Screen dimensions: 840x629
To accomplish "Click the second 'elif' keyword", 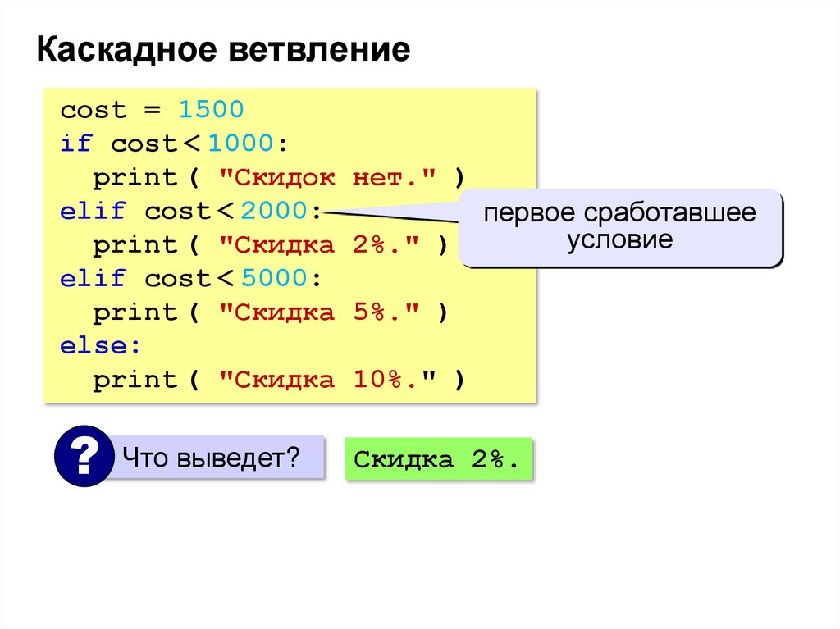I will [x=93, y=279].
